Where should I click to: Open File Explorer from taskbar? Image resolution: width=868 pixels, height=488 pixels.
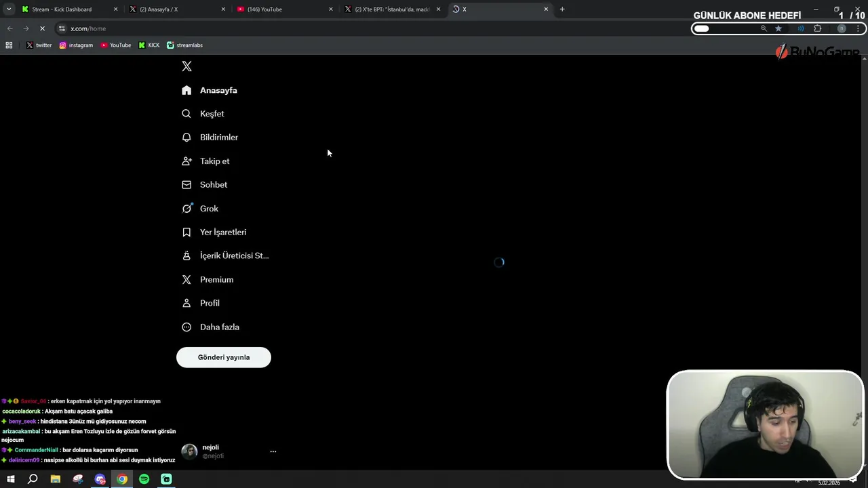(x=56, y=479)
